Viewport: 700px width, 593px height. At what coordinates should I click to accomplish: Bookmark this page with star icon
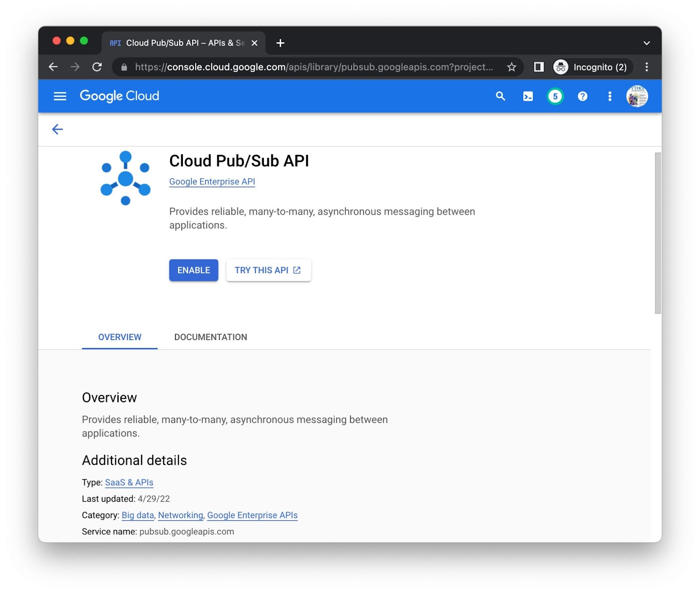[511, 67]
